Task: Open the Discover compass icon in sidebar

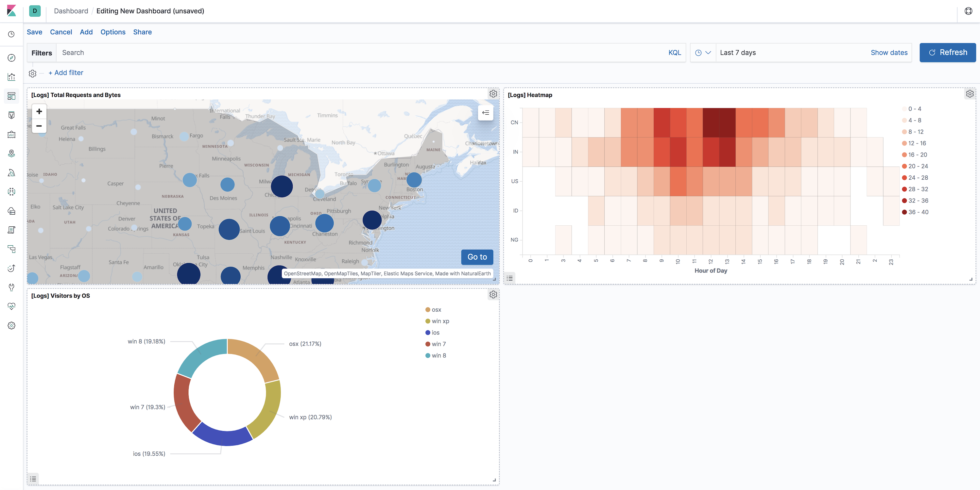Action: point(11,58)
